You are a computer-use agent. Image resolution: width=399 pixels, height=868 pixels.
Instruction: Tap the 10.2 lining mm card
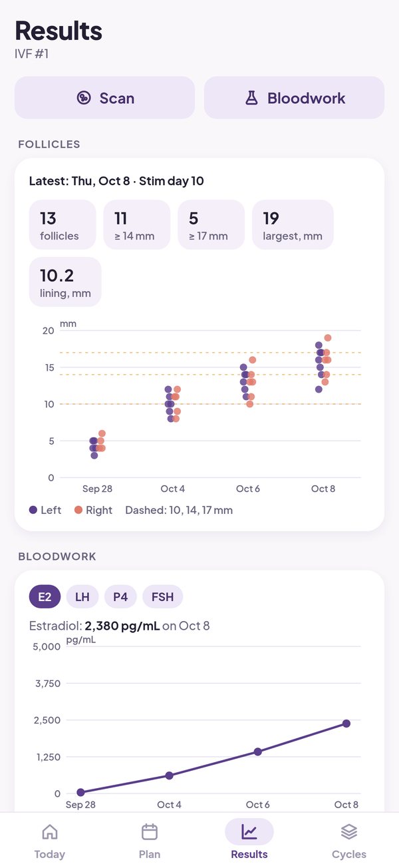pos(65,282)
